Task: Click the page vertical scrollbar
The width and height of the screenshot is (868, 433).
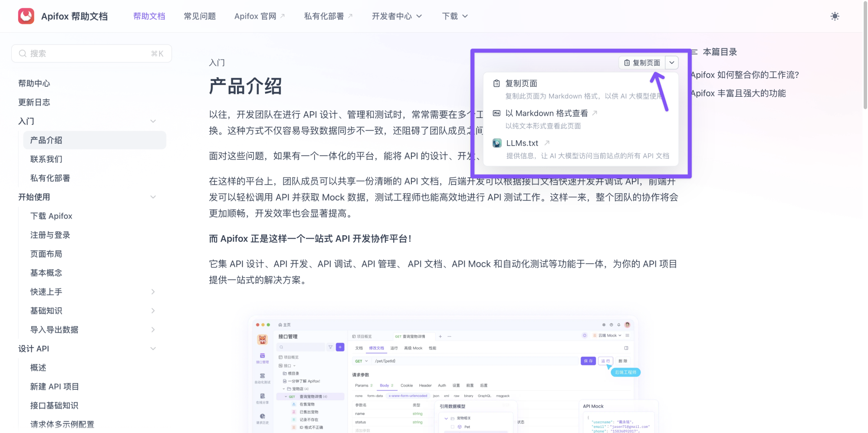Action: click(865, 56)
